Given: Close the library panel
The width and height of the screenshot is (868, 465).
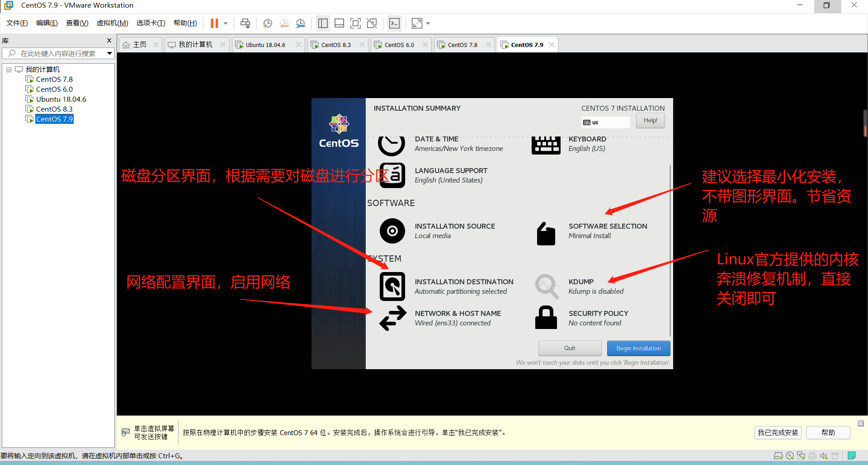Looking at the screenshot, I should (x=109, y=41).
